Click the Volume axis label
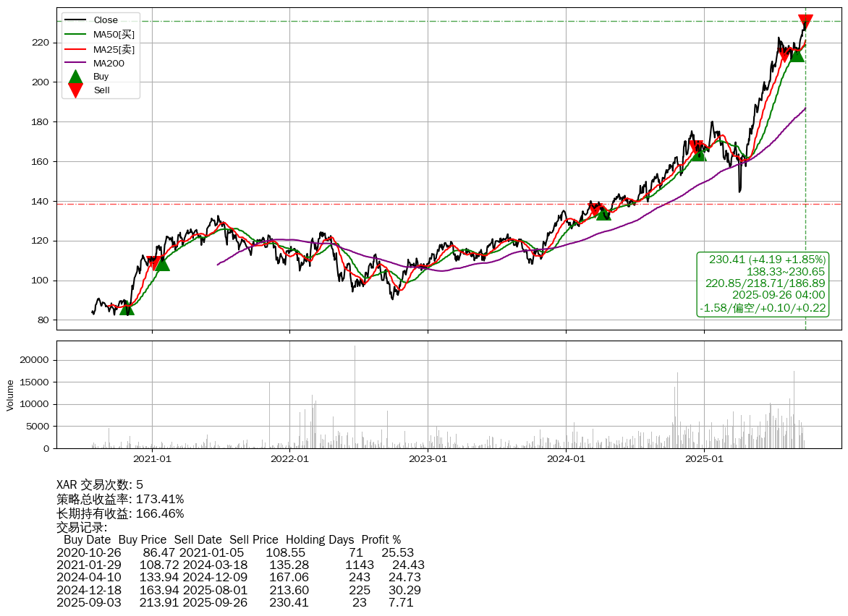Screen dimensions: 848x616 pos(10,395)
